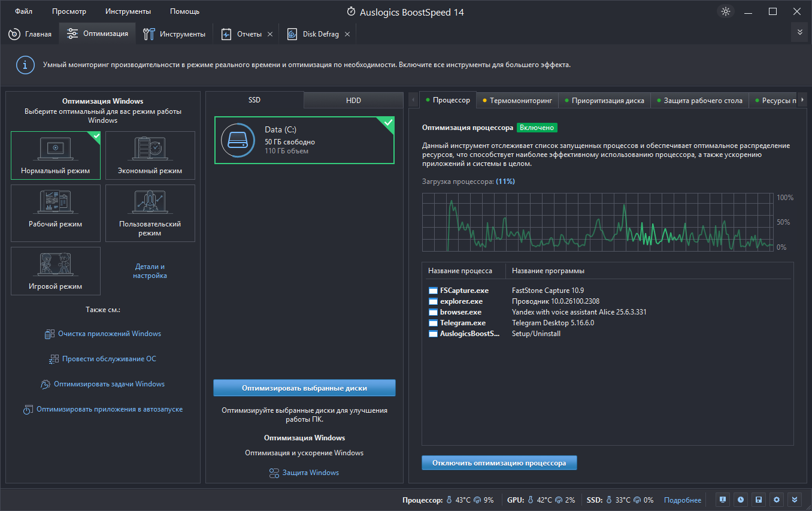Select Пользовательский режим mode tile
The height and width of the screenshot is (511, 812).
(150, 213)
